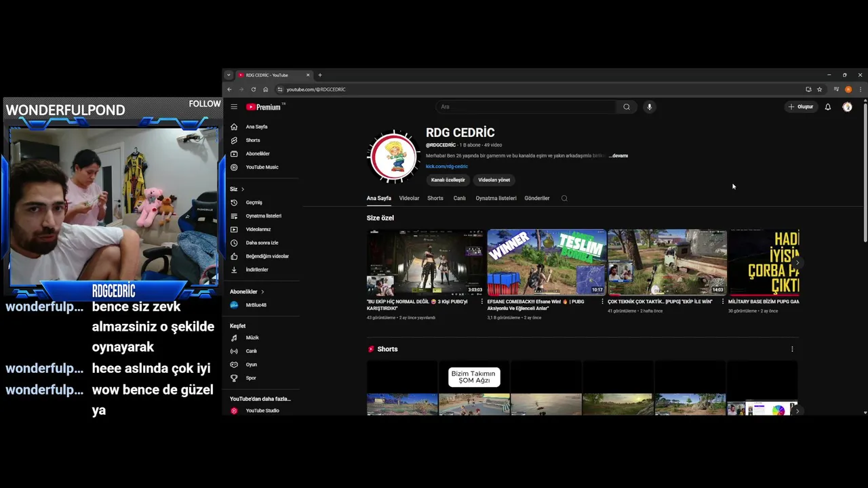
Task: Open the notifications bell
Action: (827, 106)
